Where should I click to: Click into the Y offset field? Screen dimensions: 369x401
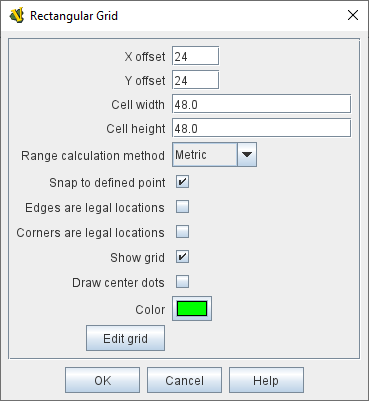pyautogui.click(x=195, y=80)
